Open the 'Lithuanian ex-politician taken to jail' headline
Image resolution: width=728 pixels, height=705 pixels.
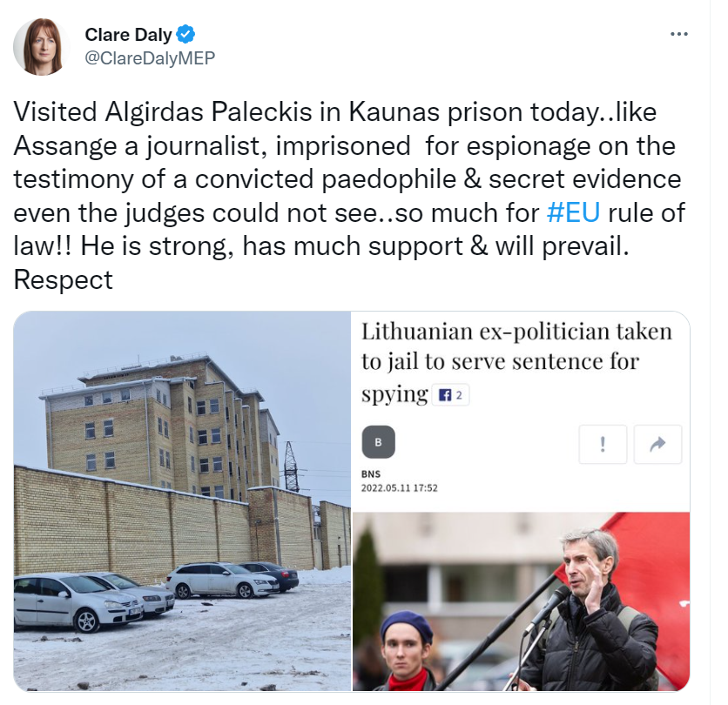(516, 362)
